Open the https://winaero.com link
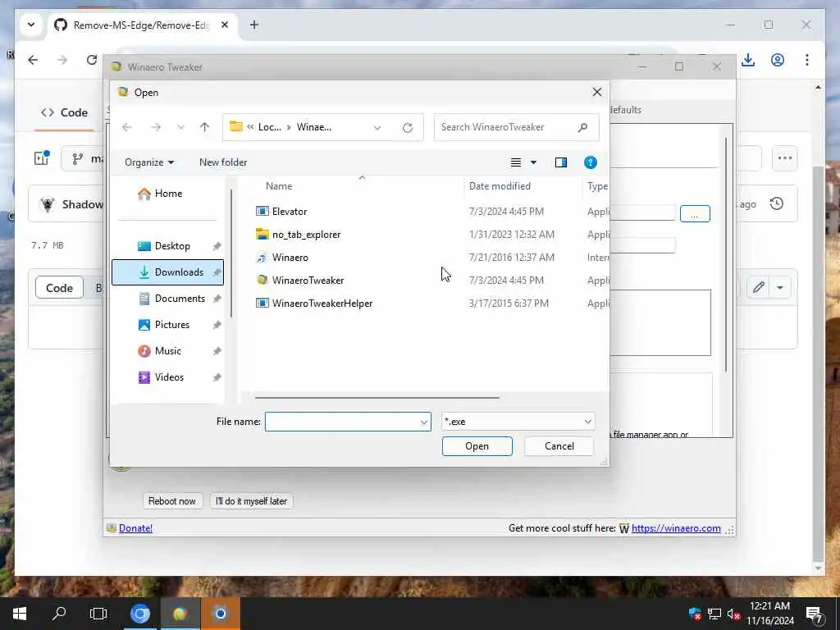 click(x=676, y=528)
